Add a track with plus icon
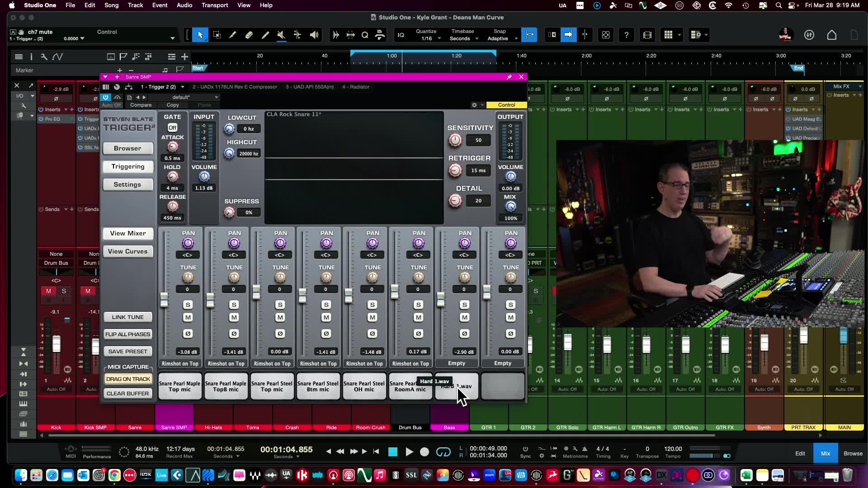 coord(184,56)
